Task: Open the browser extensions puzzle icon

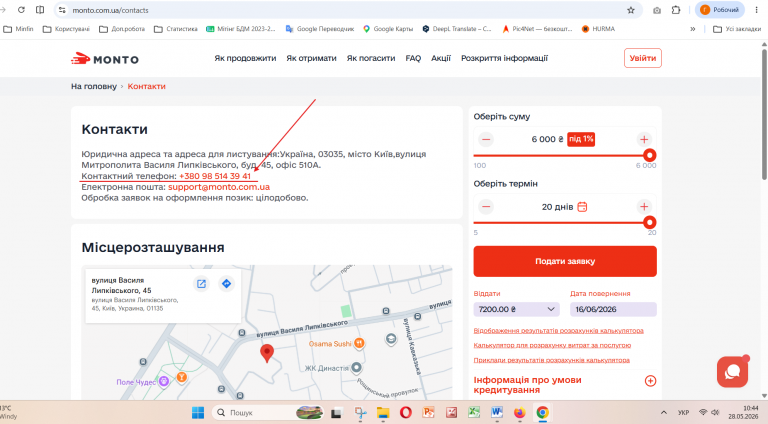Action: (x=676, y=10)
